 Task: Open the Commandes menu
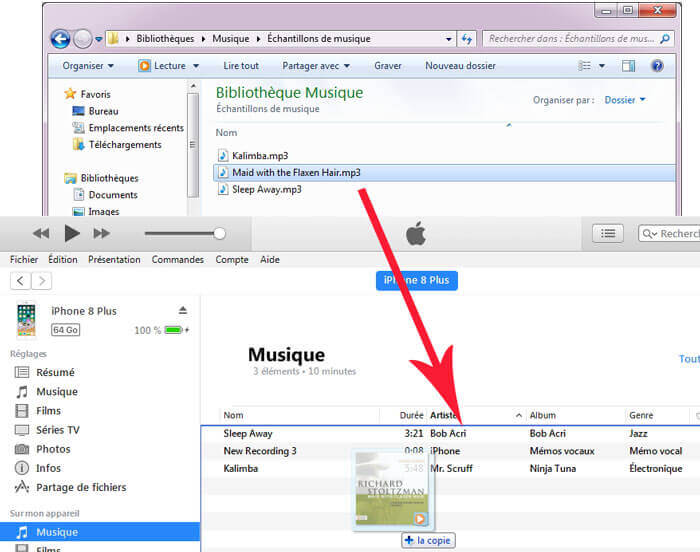click(x=178, y=259)
